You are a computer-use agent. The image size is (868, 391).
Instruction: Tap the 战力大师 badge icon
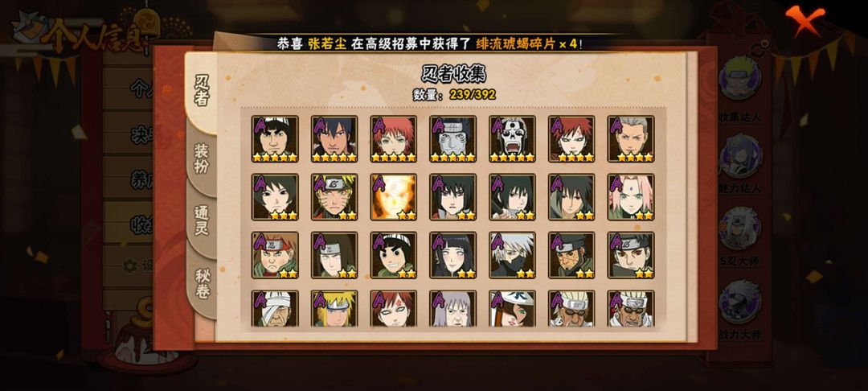739,302
